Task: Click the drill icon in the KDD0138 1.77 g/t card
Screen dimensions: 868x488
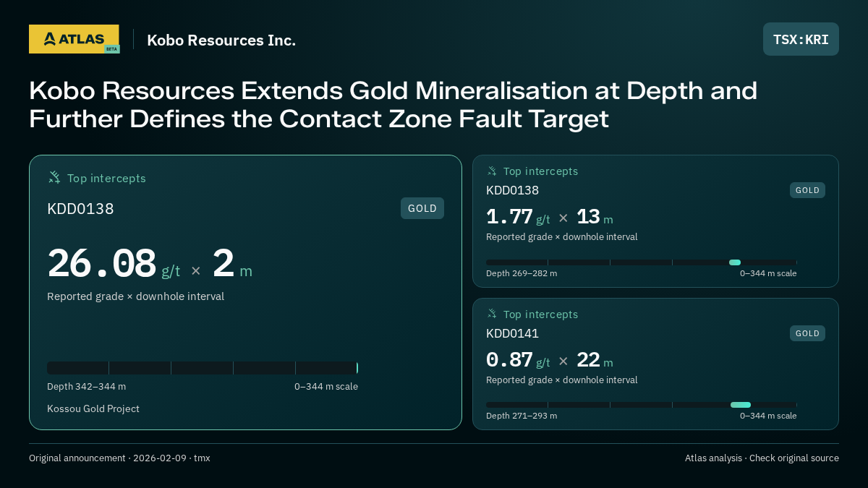Action: (x=492, y=171)
